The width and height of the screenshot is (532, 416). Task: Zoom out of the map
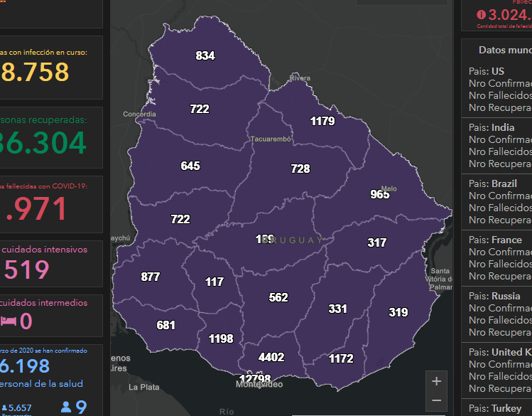click(x=436, y=400)
